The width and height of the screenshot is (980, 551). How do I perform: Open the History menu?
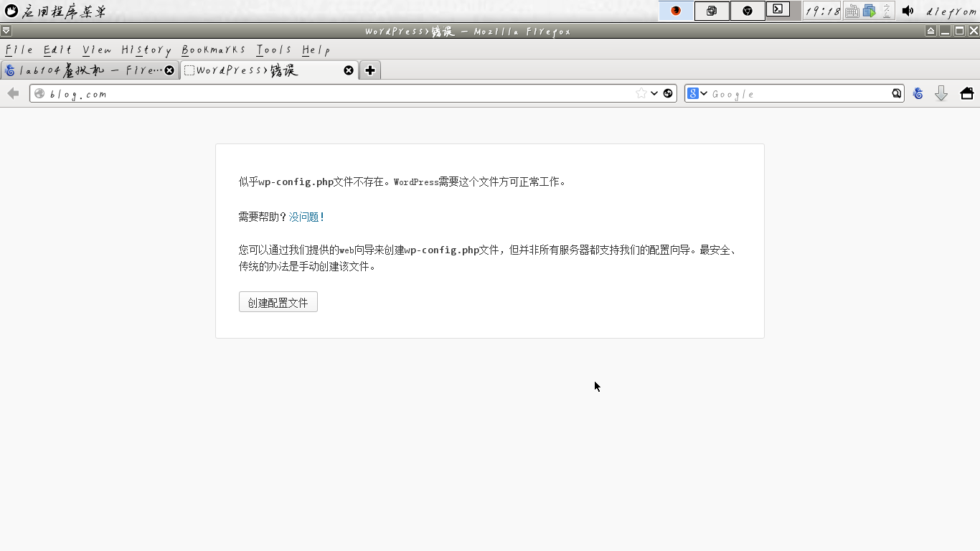146,50
